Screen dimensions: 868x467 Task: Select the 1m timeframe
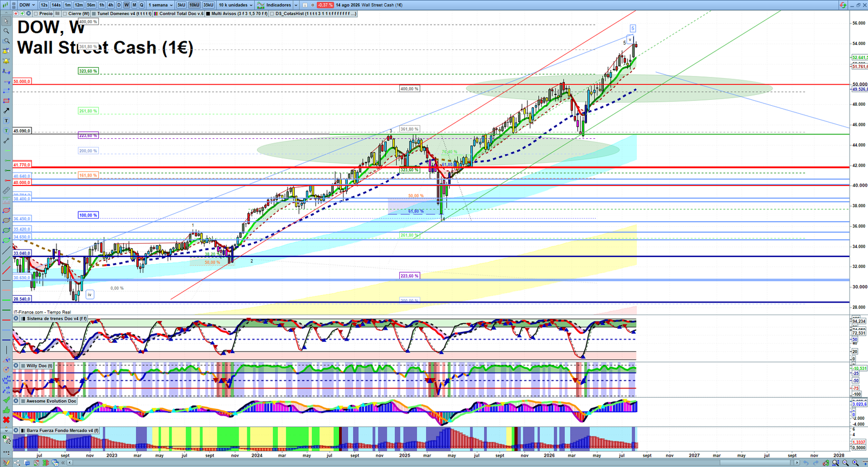(x=68, y=5)
